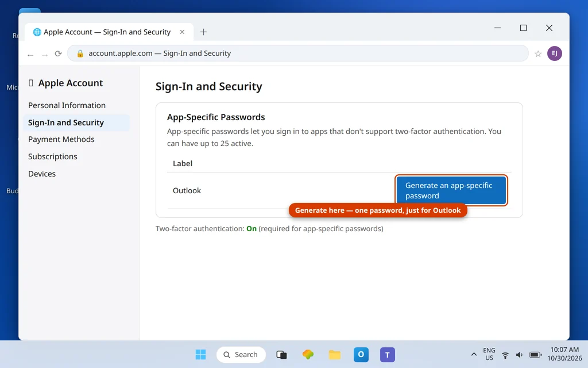Open File Explorer from the taskbar
The height and width of the screenshot is (368, 588).
[x=335, y=354]
